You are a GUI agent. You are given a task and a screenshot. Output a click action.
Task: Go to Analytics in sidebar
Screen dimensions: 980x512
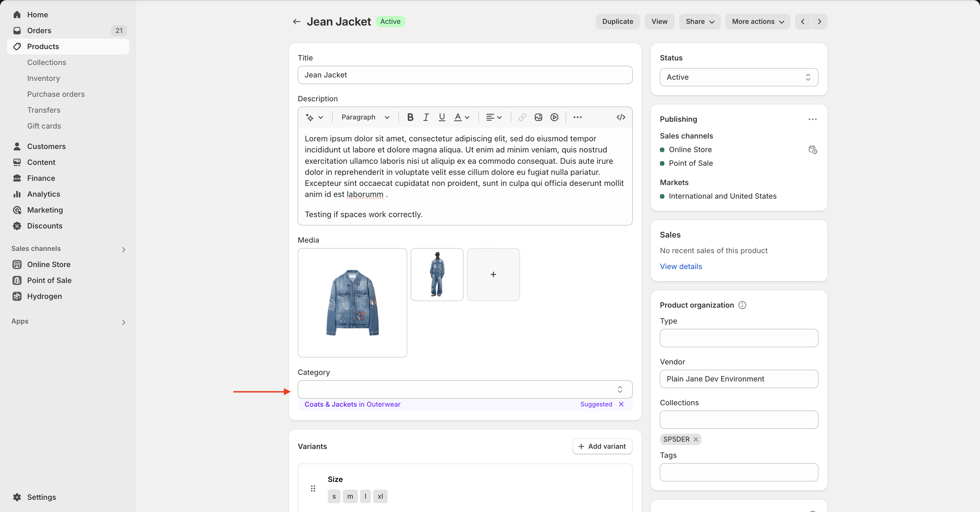(x=43, y=194)
